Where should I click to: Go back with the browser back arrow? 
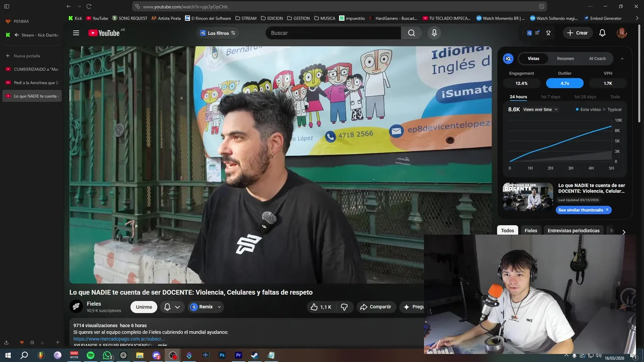coord(68,7)
